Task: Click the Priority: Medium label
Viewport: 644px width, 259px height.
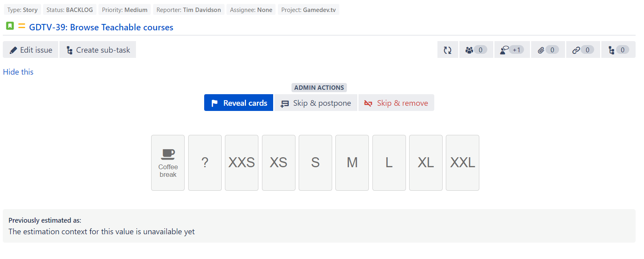Action: [x=125, y=10]
